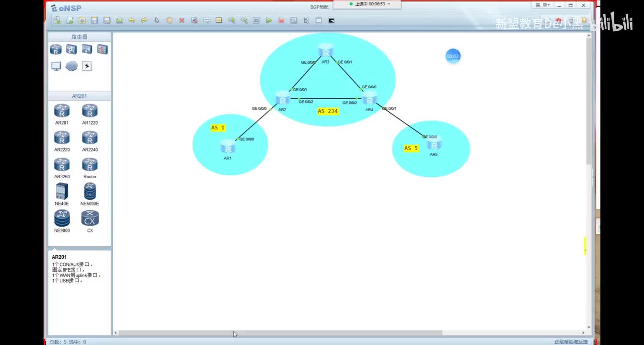Click the status bar count '总数: 5 选中: 0'

(x=68, y=342)
